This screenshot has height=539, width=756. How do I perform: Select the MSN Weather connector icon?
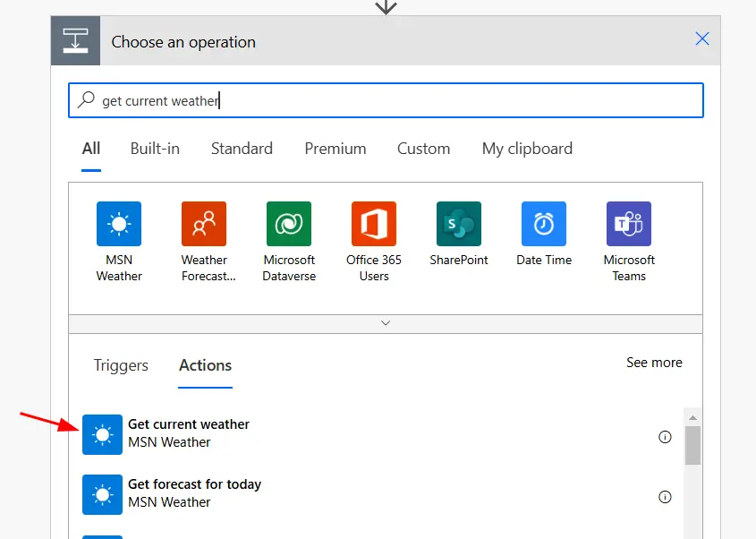click(119, 224)
